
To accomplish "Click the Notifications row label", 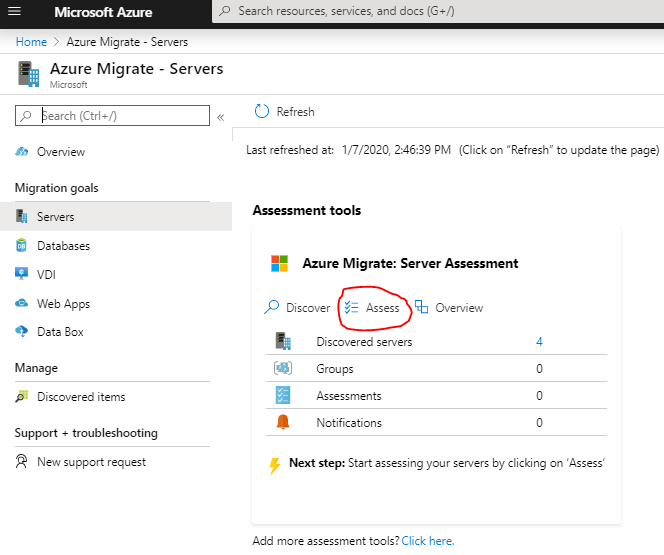I will pos(349,423).
